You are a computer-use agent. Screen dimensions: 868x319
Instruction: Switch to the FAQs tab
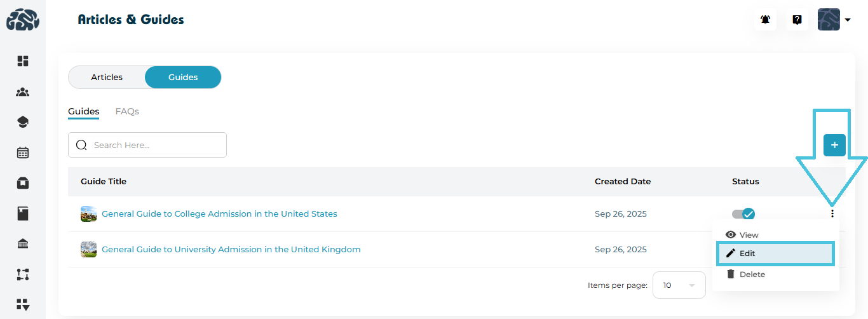127,111
